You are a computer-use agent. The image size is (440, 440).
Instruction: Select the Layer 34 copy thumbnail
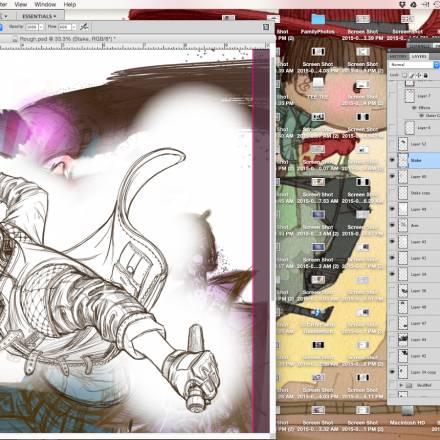(403, 372)
